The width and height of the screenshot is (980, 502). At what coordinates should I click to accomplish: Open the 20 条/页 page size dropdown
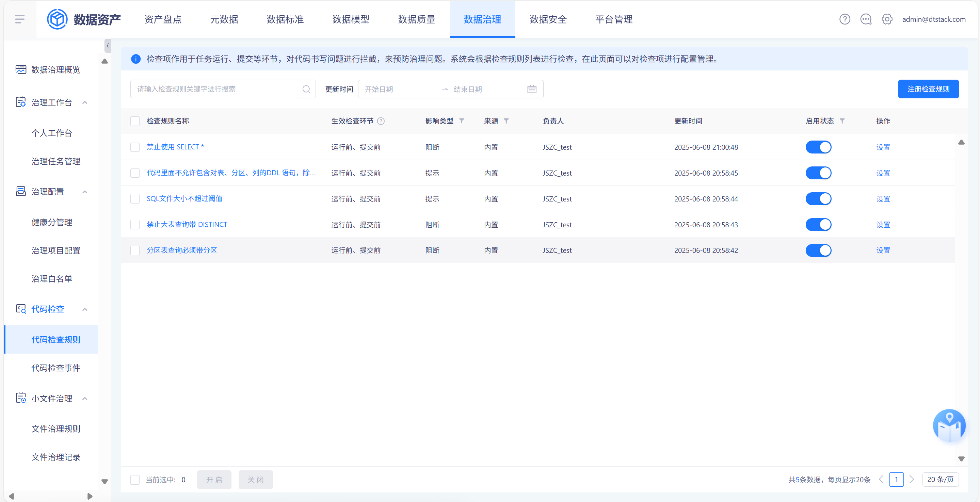(940, 479)
